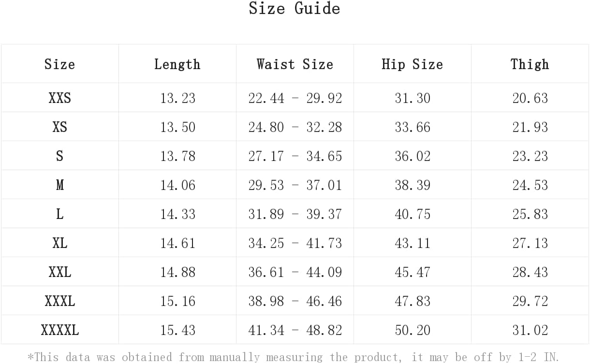Click the XL size row label

point(59,243)
